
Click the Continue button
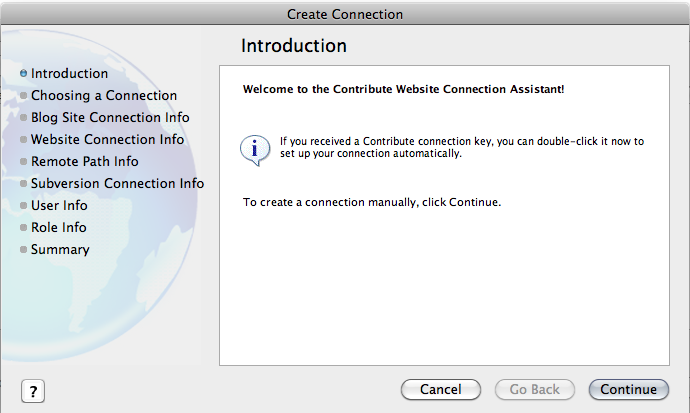point(628,389)
